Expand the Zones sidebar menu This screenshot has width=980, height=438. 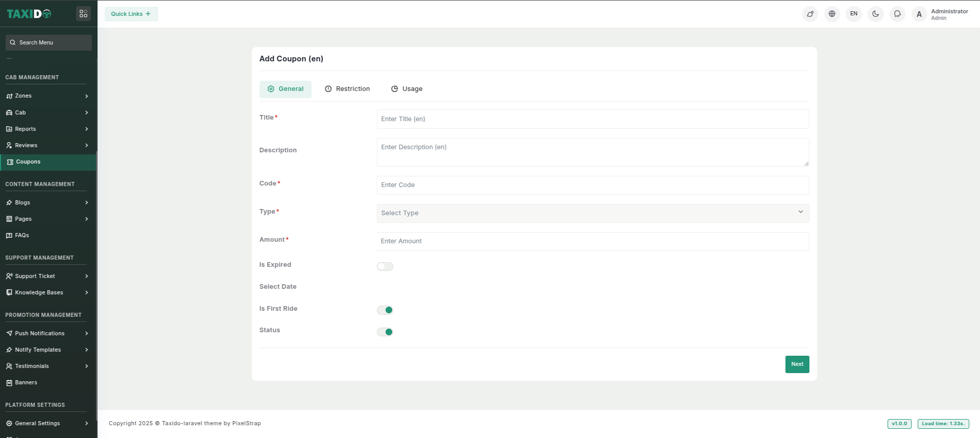pyautogui.click(x=46, y=96)
